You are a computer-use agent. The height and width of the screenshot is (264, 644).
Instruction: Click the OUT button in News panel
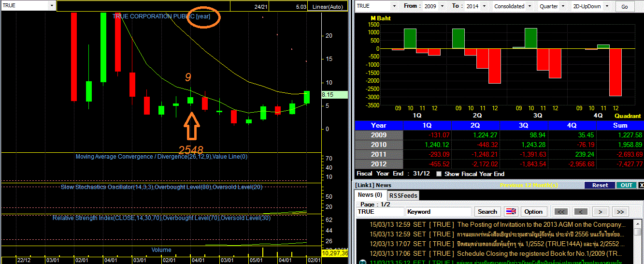click(627, 185)
